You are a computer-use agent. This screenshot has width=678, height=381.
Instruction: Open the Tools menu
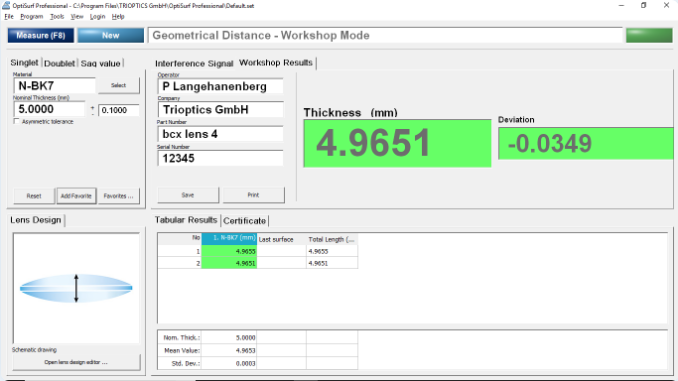tap(57, 16)
